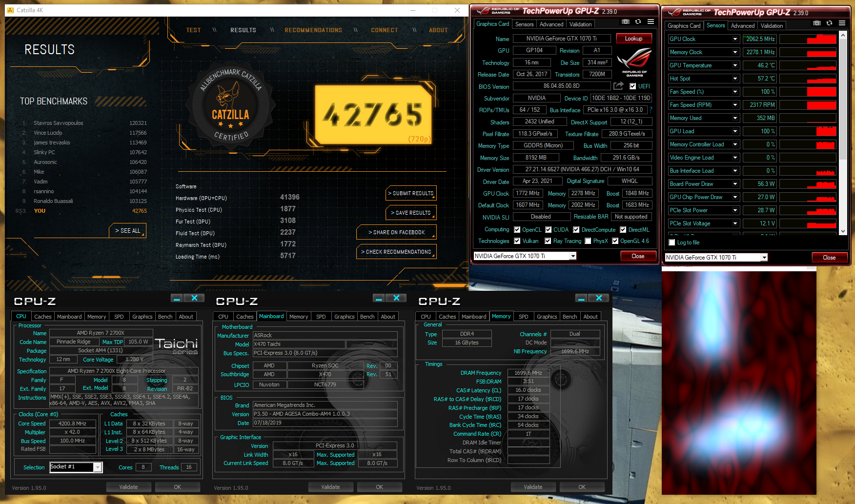Viewport: 855px width, 504px height.
Task: Open GPU selector dropdown in Graphics Card window
Action: coord(573,256)
